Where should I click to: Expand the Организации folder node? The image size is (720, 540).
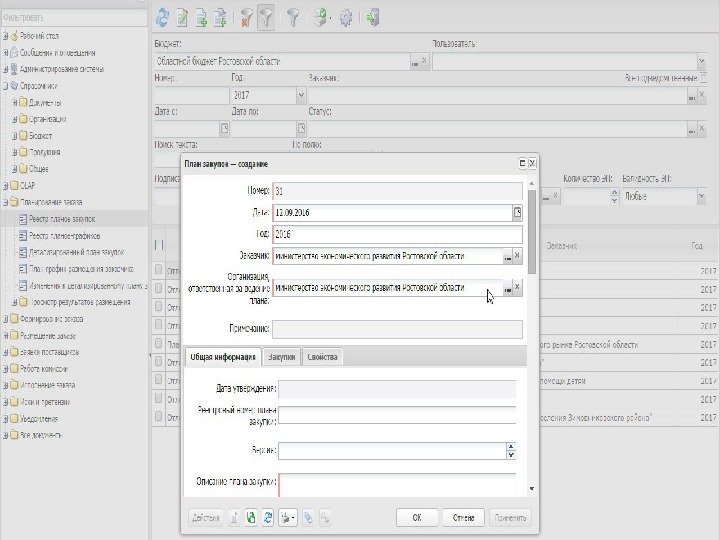[x=15, y=119]
